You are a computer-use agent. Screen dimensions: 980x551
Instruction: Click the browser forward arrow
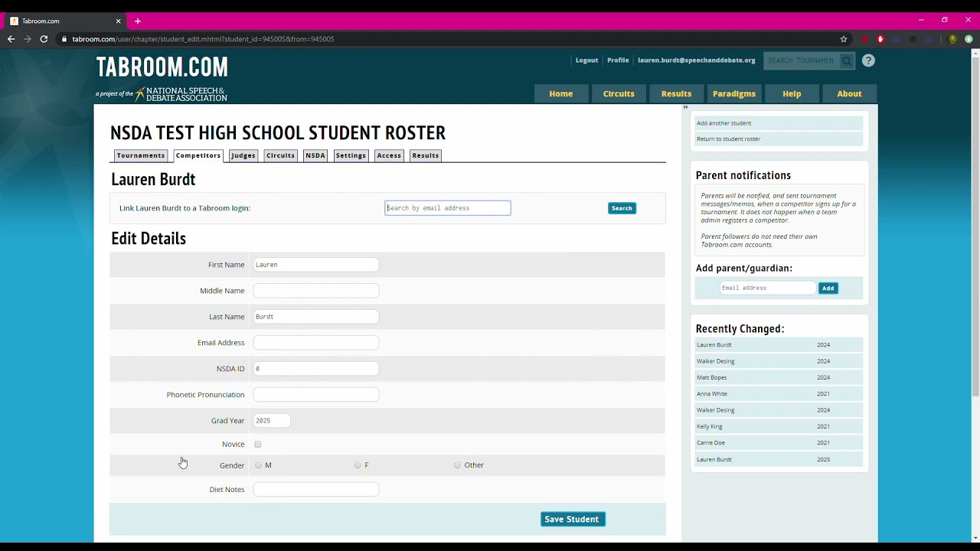coord(28,39)
